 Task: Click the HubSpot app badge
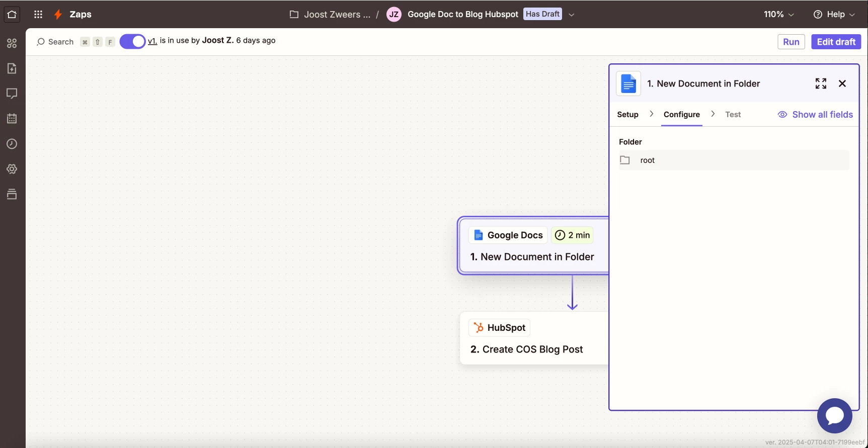pos(499,328)
